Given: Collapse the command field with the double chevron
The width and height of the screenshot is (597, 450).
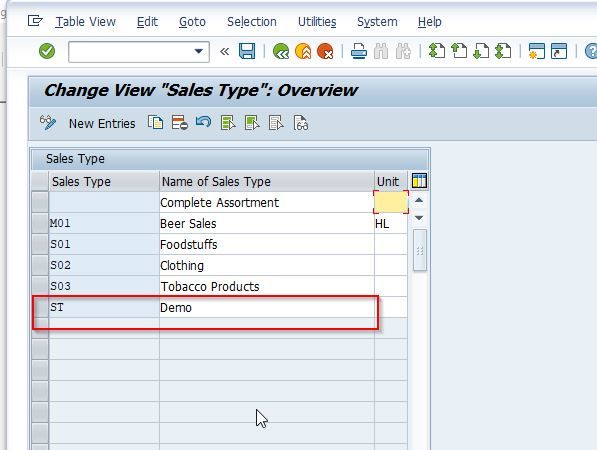Looking at the screenshot, I should pyautogui.click(x=224, y=51).
